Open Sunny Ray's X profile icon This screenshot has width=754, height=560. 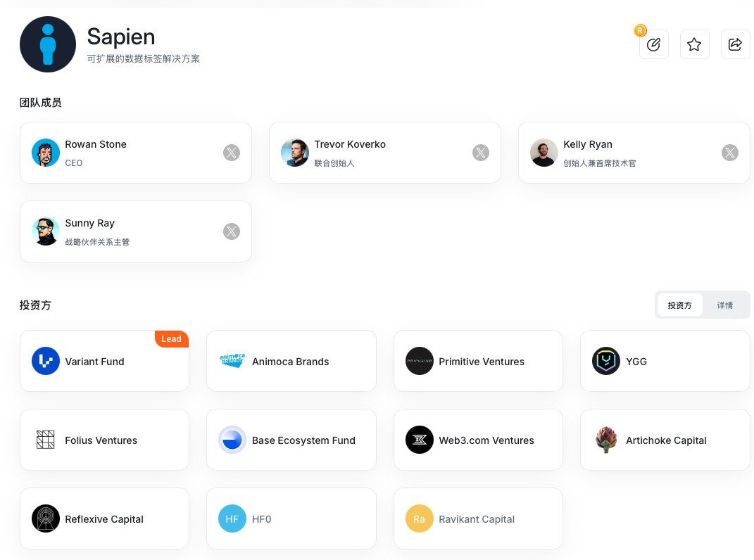point(232,231)
